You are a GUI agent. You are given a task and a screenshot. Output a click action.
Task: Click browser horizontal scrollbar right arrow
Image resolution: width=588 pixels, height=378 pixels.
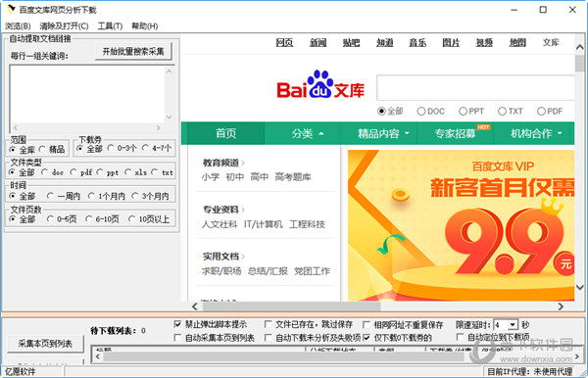(x=561, y=307)
